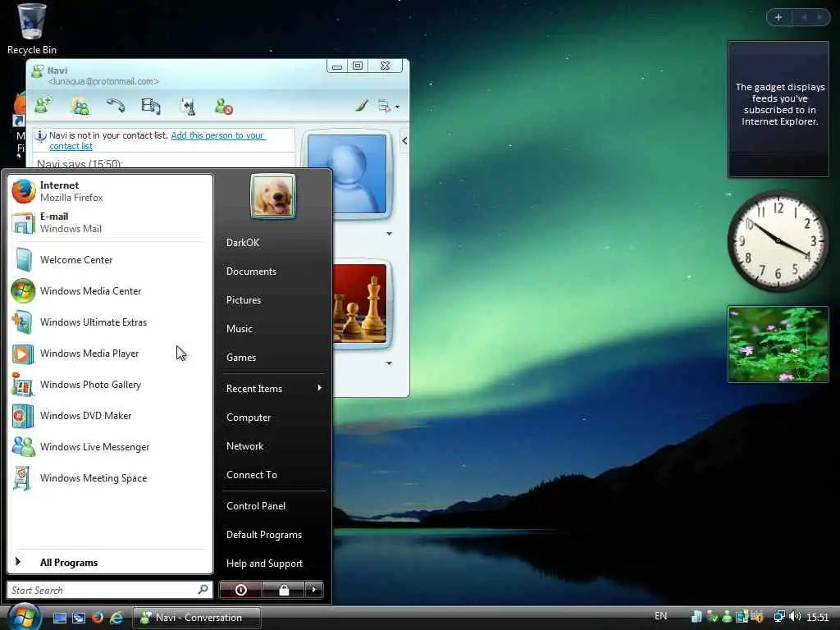Click the share files icon in Messenger toolbar
Image resolution: width=840 pixels, height=630 pixels.
[80, 106]
